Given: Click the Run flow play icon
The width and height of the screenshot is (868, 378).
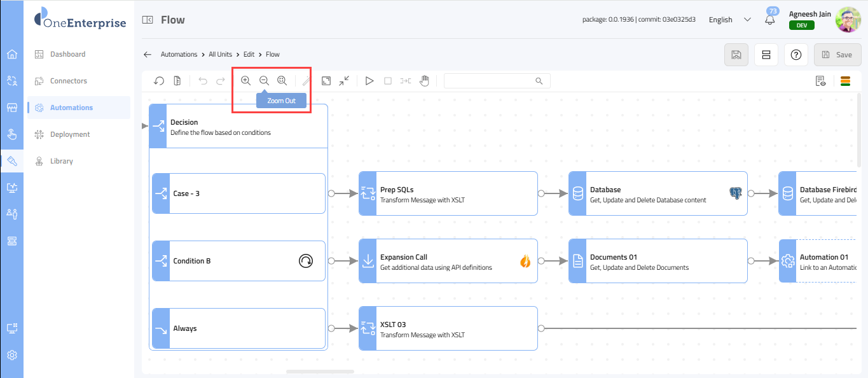Looking at the screenshot, I should point(369,81).
